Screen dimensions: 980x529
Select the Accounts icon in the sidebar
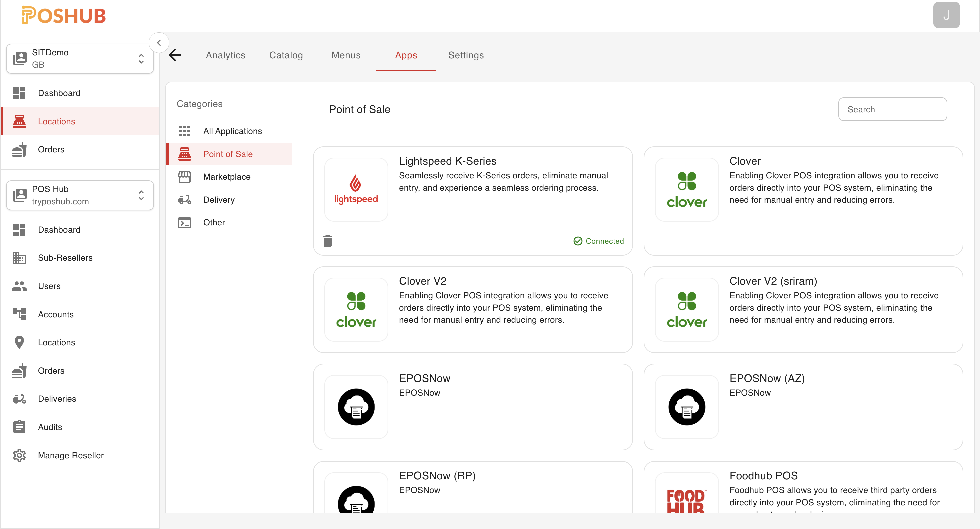19,314
